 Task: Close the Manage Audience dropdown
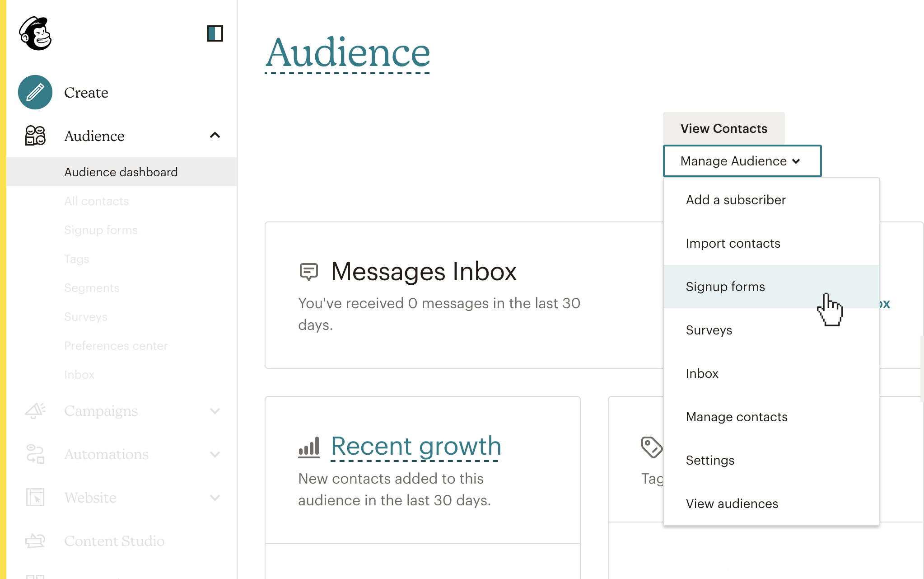[x=742, y=161]
